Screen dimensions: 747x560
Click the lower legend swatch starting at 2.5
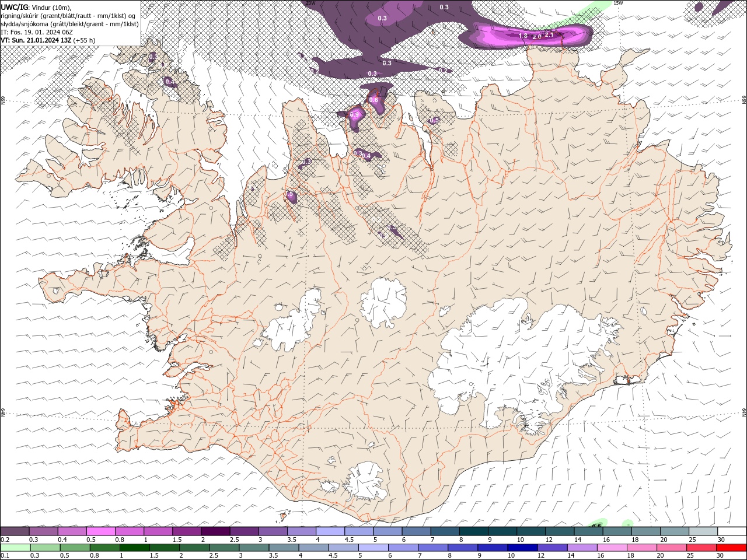tap(224, 548)
